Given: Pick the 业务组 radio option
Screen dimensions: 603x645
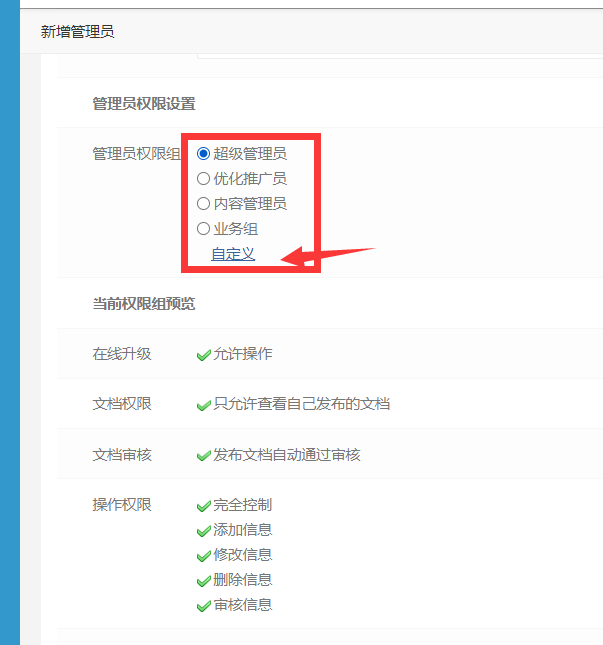Looking at the screenshot, I should click(203, 229).
